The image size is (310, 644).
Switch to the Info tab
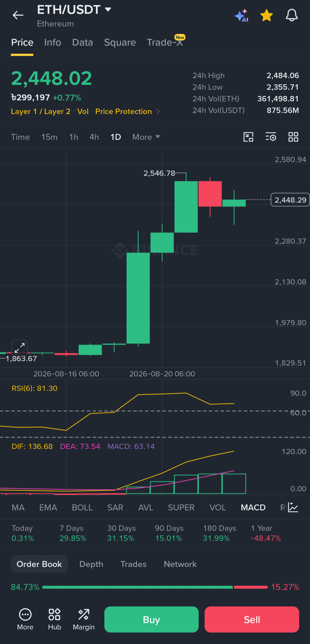coord(53,42)
